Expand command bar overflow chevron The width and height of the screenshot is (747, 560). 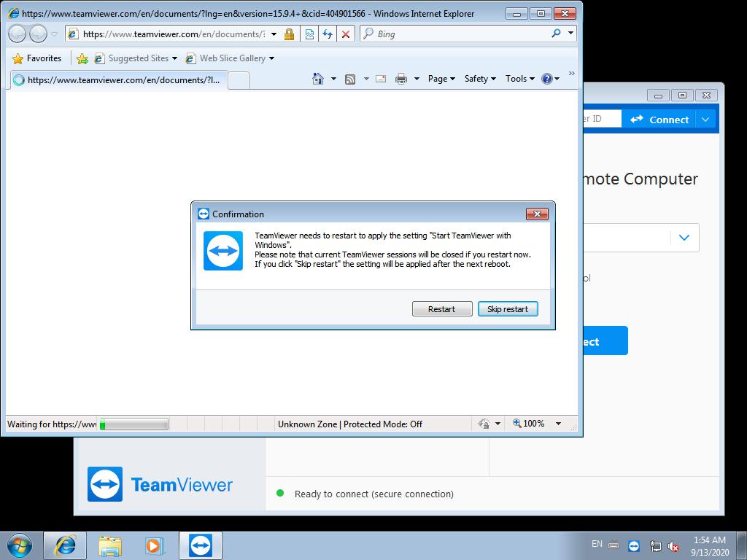point(572,74)
